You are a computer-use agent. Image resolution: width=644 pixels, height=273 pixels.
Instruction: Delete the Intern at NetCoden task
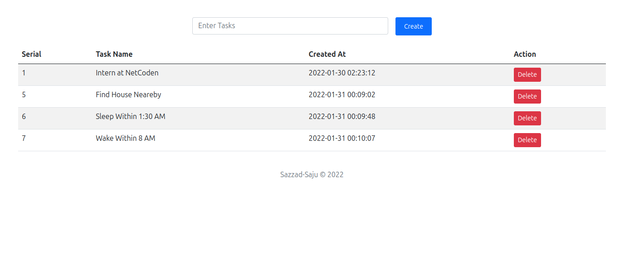tap(527, 74)
